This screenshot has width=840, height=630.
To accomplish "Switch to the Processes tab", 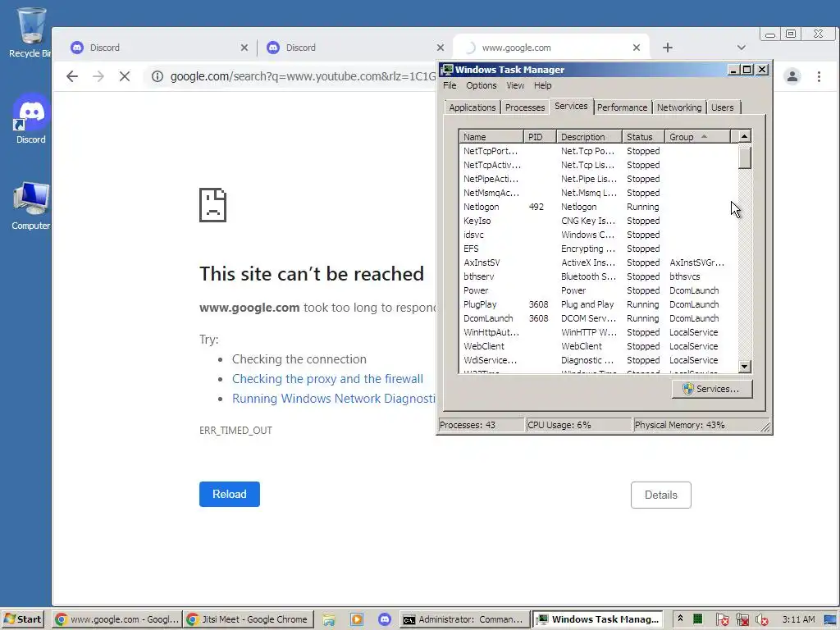I will pyautogui.click(x=524, y=107).
